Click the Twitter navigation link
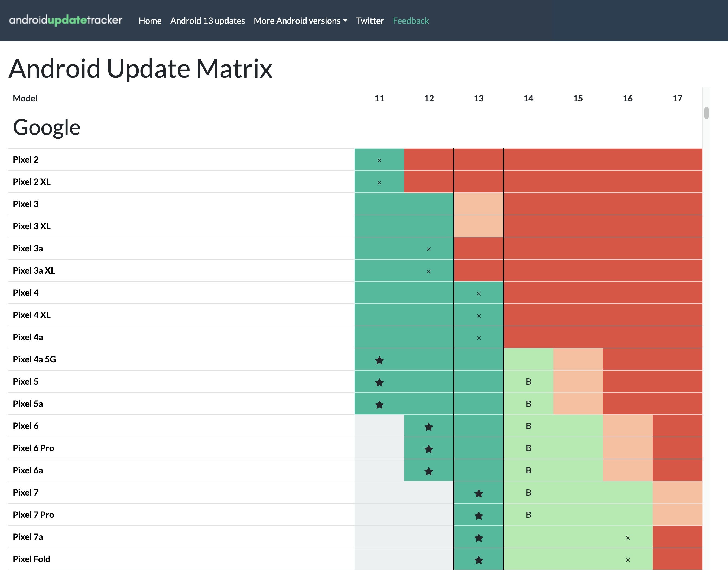The image size is (728, 570). pyautogui.click(x=370, y=21)
